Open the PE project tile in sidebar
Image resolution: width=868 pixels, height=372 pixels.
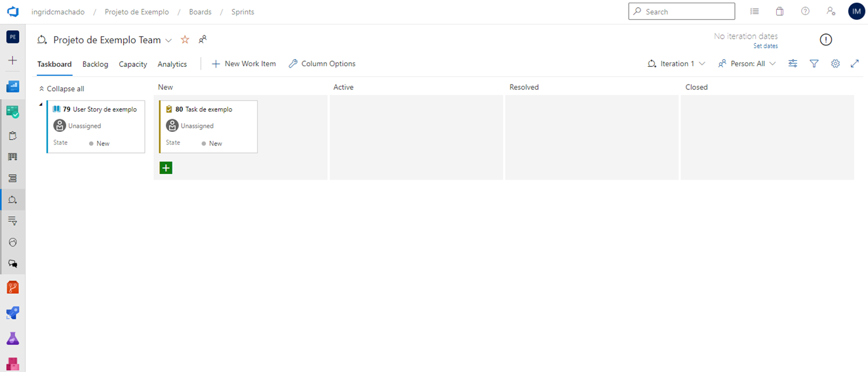(12, 37)
